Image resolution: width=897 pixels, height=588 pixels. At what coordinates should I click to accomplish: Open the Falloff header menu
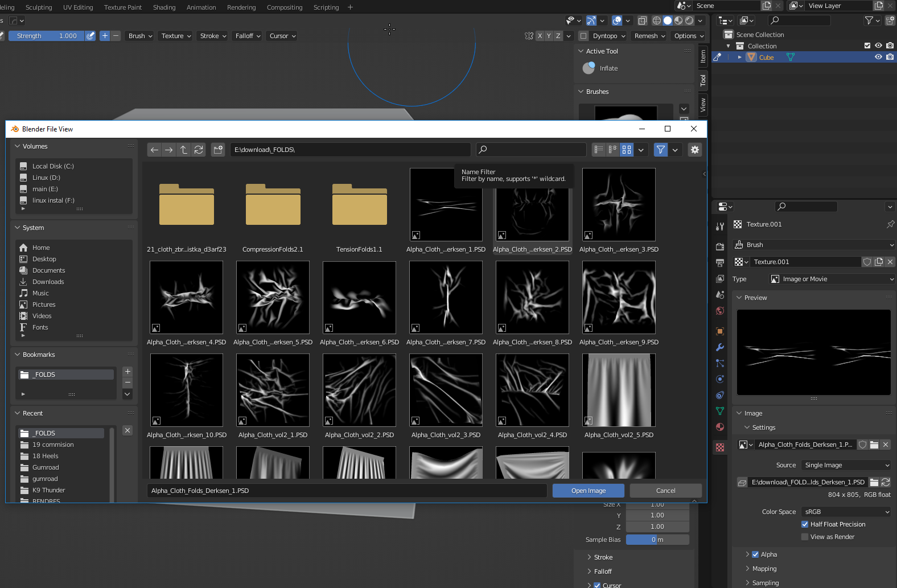pos(248,36)
